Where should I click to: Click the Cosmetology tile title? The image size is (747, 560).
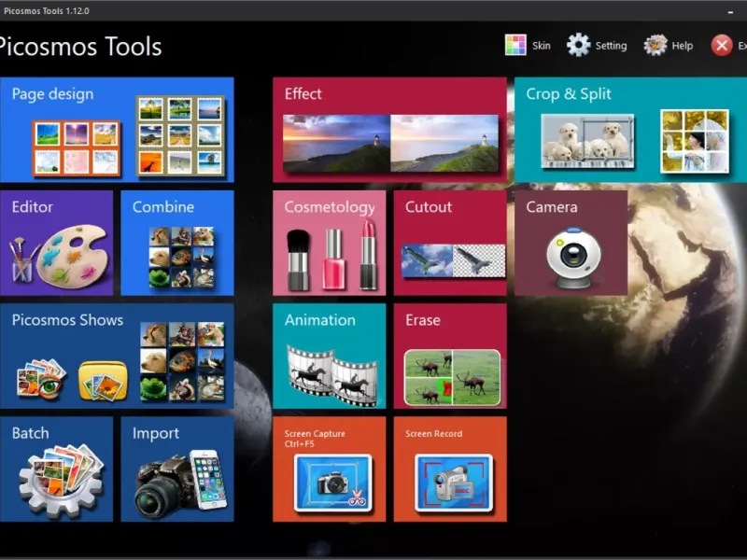click(x=330, y=207)
